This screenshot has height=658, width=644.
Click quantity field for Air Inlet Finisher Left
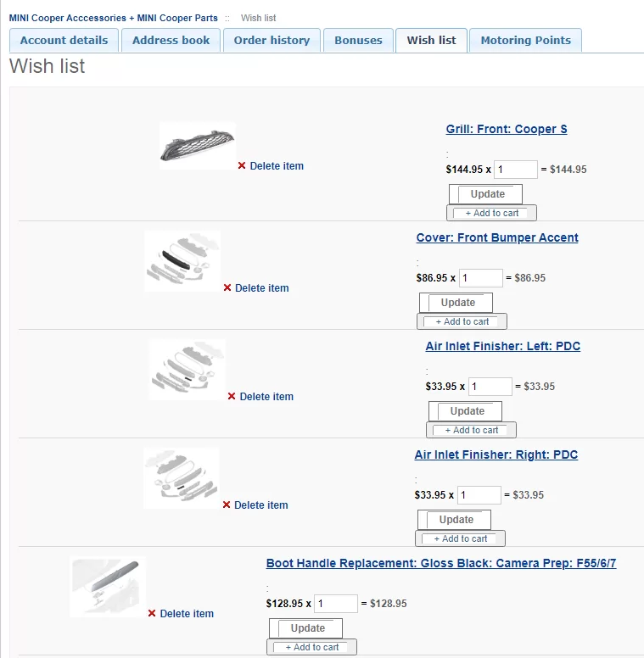490,387
